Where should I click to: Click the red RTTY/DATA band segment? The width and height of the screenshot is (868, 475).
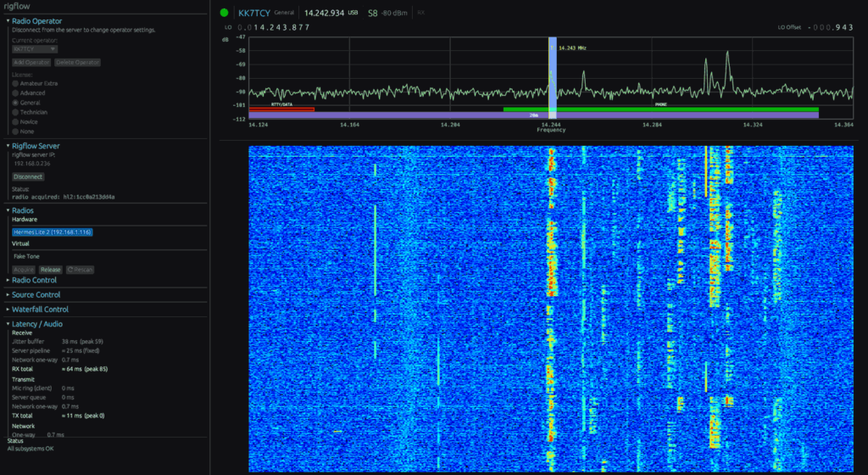click(281, 109)
